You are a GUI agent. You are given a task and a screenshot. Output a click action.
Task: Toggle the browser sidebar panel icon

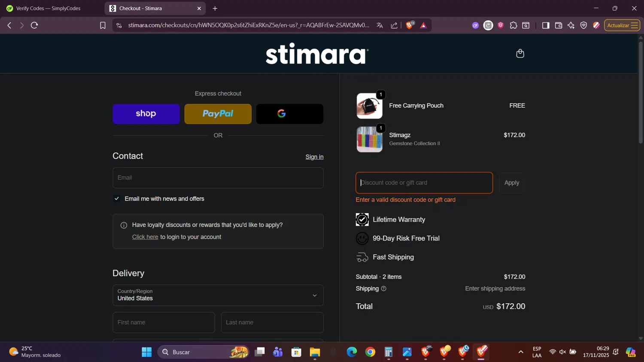tap(546, 25)
